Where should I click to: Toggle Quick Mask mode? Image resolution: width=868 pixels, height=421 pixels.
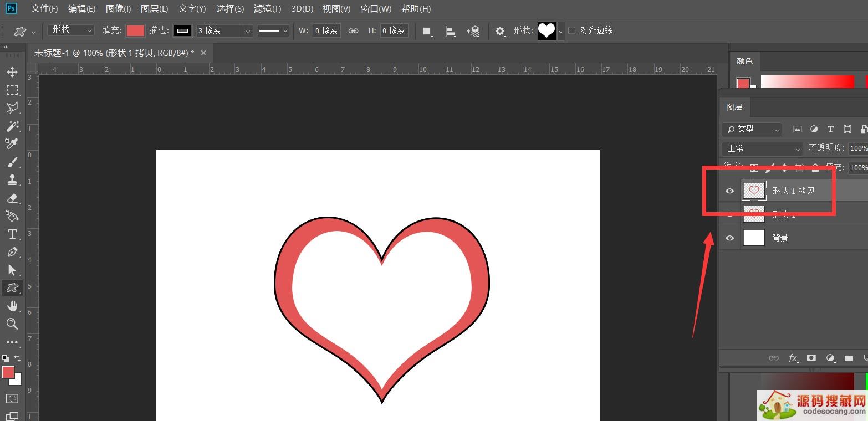tap(12, 398)
